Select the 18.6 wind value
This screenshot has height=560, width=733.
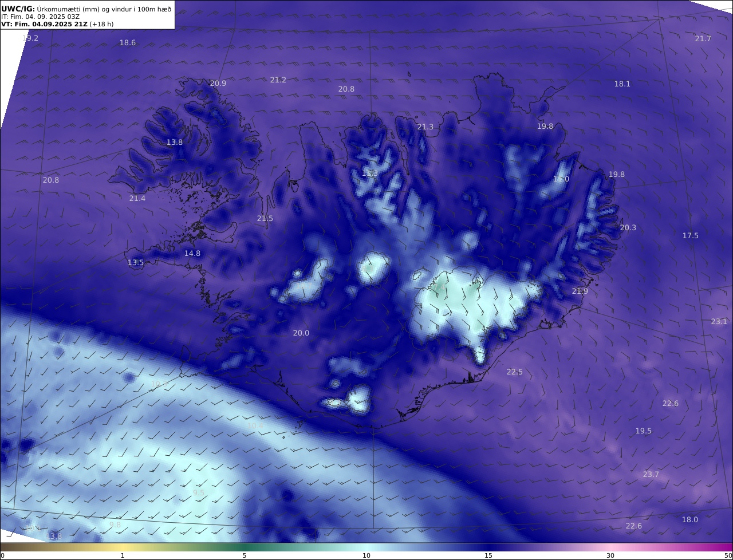point(128,43)
